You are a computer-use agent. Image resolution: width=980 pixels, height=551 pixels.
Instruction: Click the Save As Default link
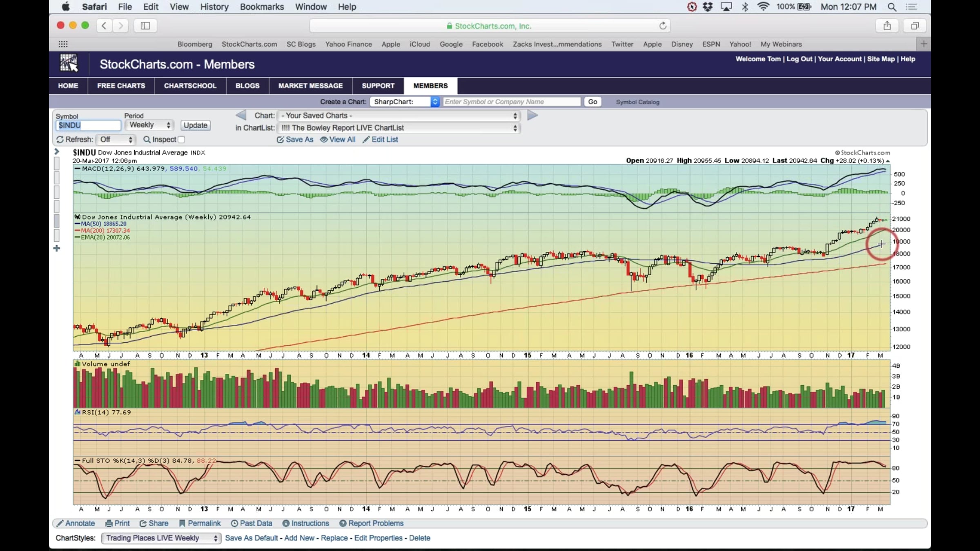pyautogui.click(x=251, y=538)
